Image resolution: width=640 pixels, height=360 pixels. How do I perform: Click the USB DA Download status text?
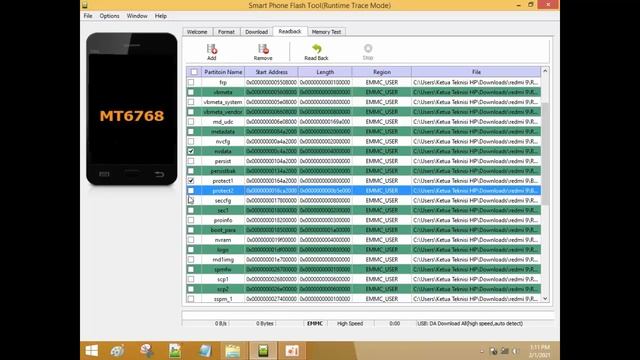[470, 323]
